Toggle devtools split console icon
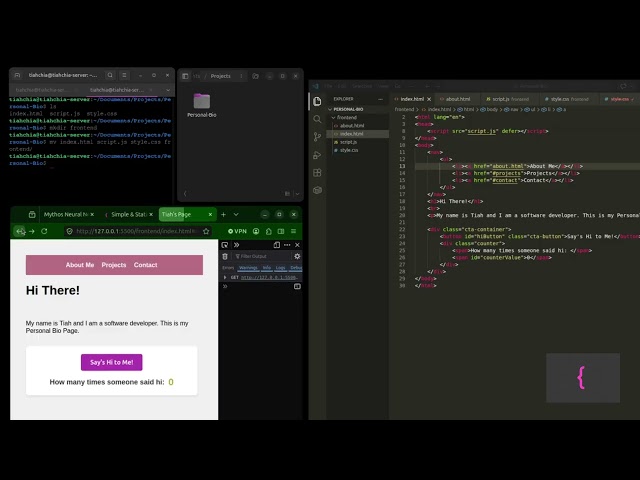The width and height of the screenshot is (640, 480). point(297,287)
